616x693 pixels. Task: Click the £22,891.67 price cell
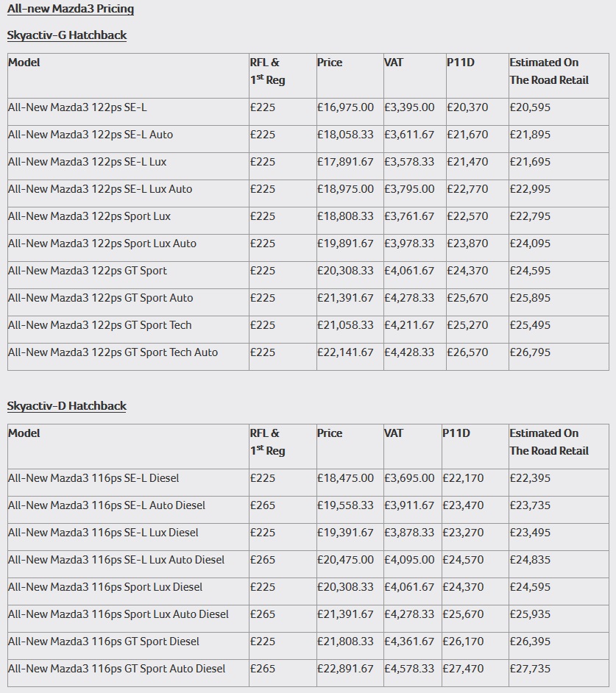[x=345, y=669]
